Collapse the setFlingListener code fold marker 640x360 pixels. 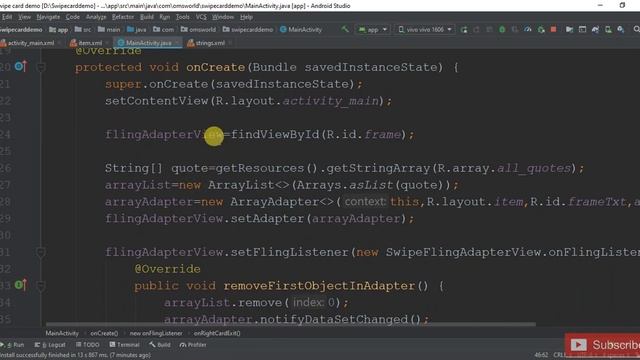41,253
